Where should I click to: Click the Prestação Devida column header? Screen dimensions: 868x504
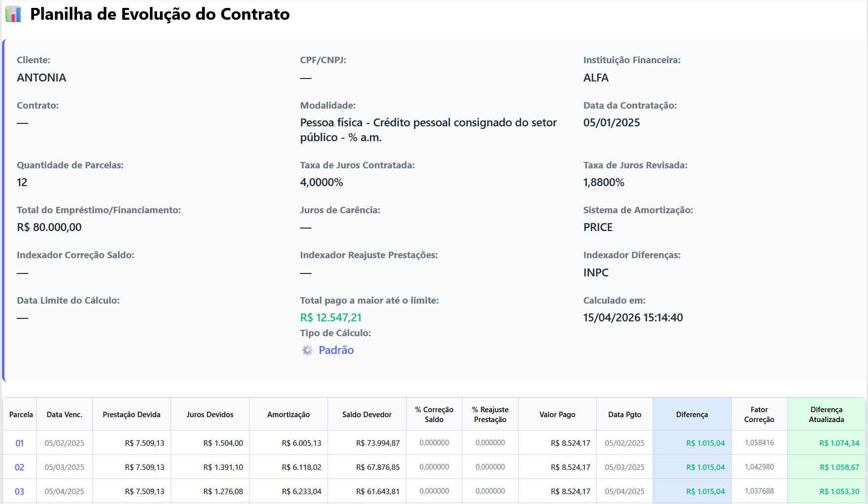[131, 415]
